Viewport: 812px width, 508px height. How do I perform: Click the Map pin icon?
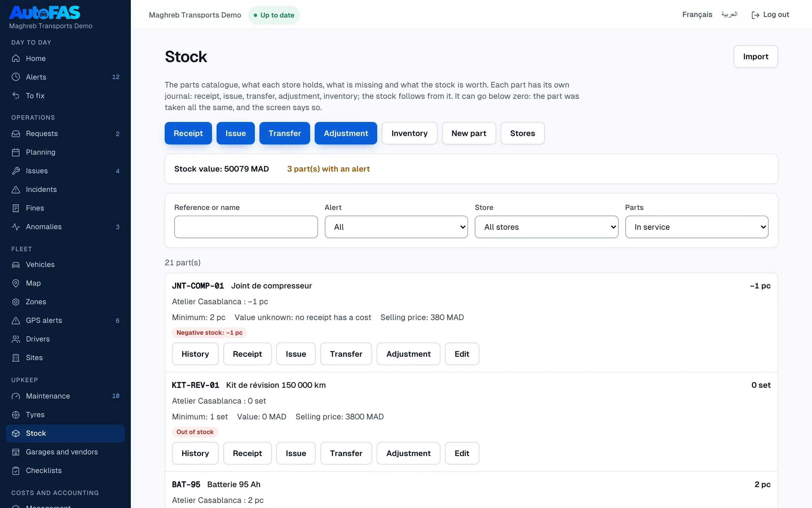click(x=16, y=283)
